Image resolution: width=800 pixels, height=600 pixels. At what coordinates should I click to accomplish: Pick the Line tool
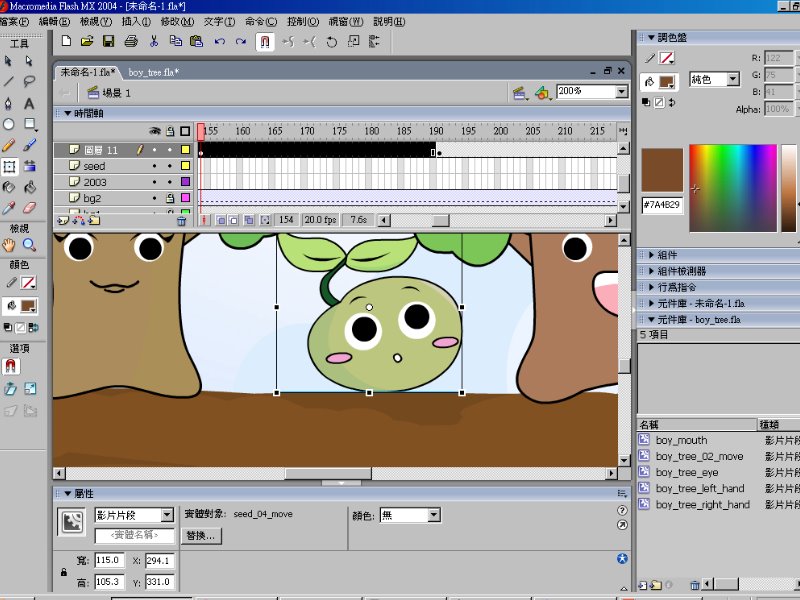[x=8, y=81]
